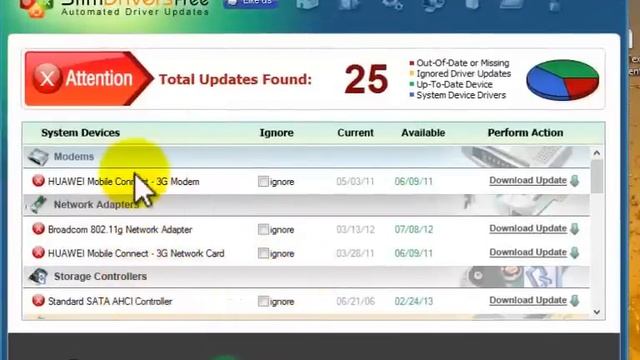Click the System Devices column header
This screenshot has width=640, height=360.
point(80,133)
